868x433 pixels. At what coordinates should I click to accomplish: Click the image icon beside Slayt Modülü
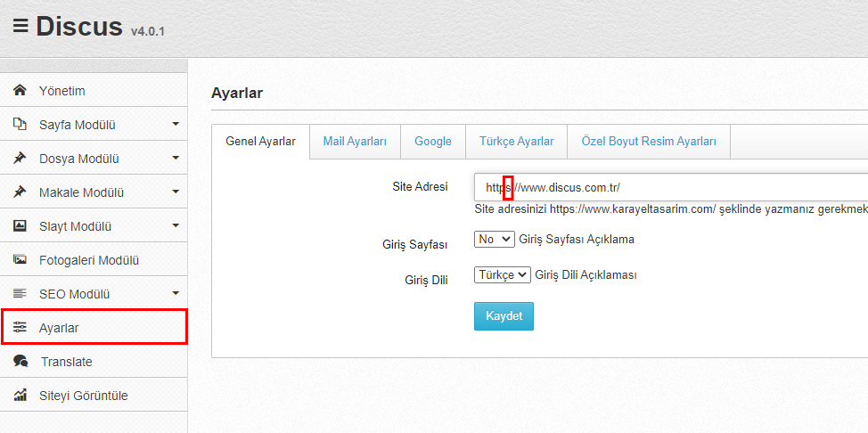pos(20,226)
